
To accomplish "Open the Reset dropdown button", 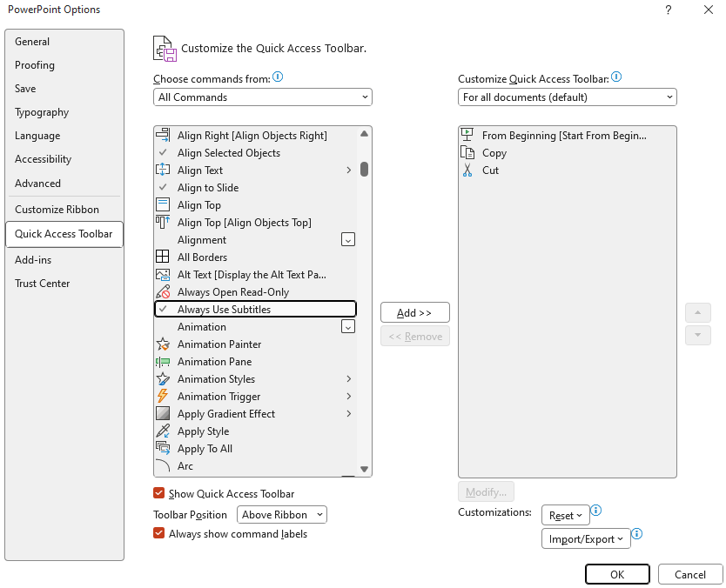I will [x=565, y=515].
